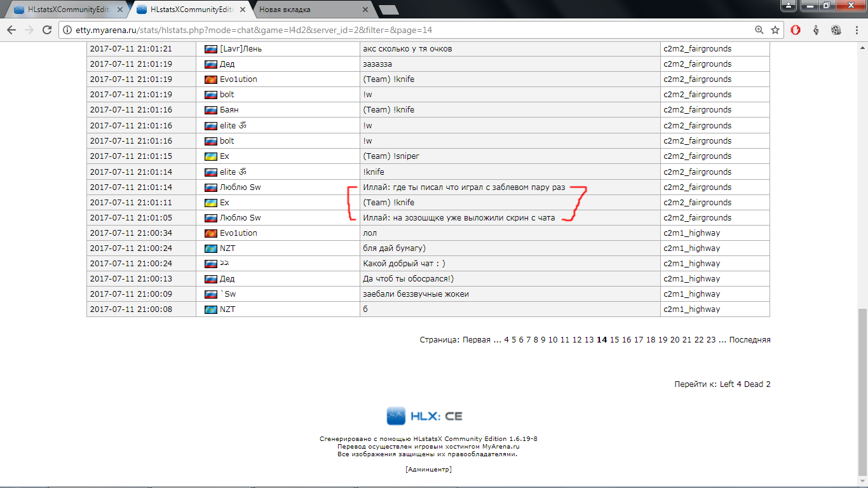Go back to the previous page
This screenshot has height=488, width=868.
click(11, 30)
